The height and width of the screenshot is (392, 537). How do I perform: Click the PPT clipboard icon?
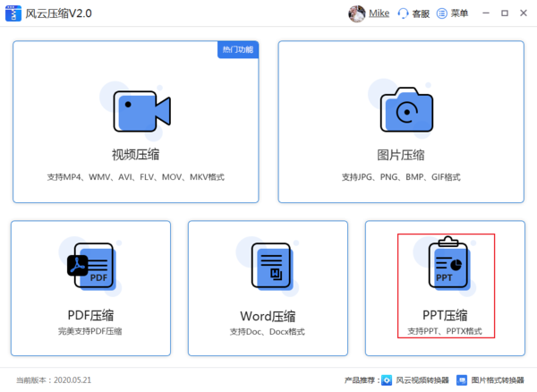point(449,263)
